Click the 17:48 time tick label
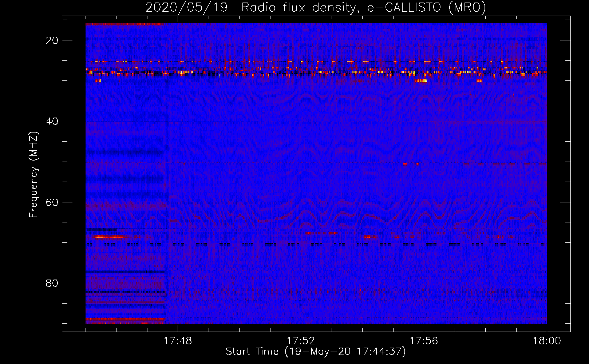 click(178, 341)
